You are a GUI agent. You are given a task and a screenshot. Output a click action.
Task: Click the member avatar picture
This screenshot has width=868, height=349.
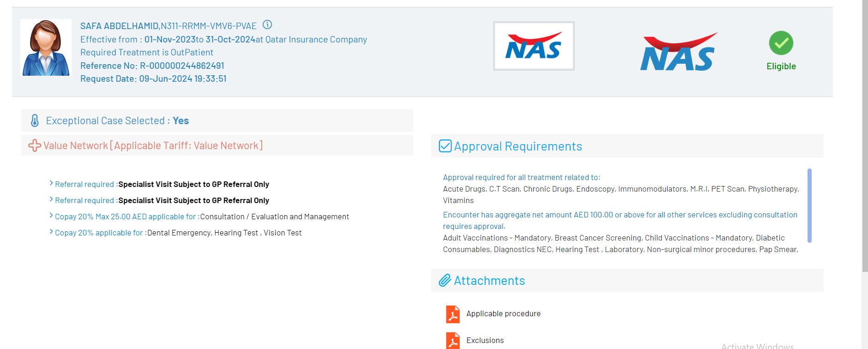click(46, 48)
